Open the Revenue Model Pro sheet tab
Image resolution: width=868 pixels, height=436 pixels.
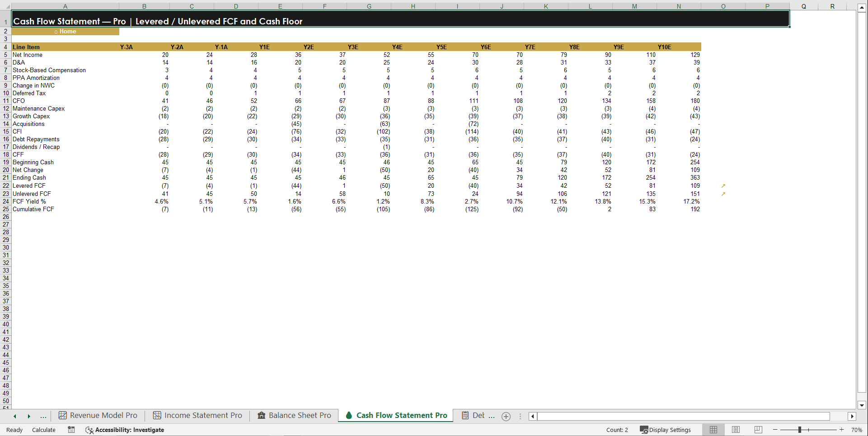[x=98, y=415]
